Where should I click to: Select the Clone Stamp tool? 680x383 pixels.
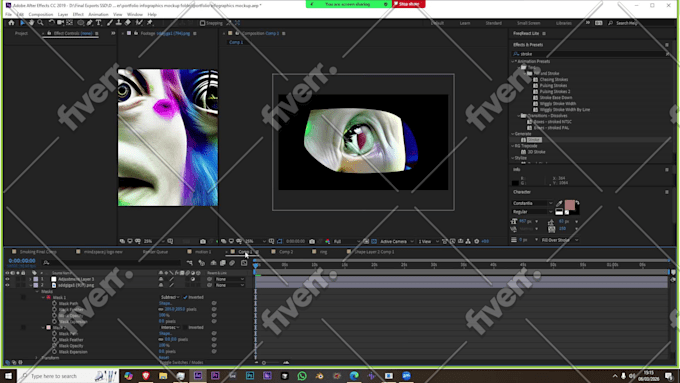click(118, 23)
